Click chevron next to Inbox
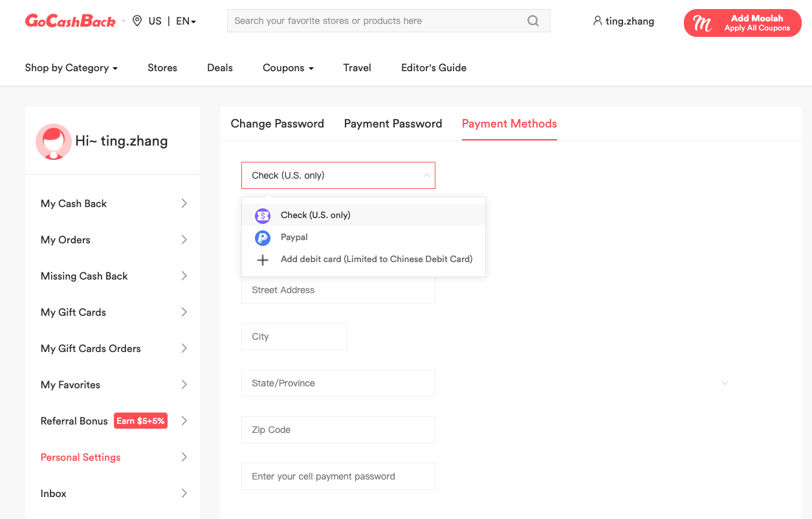812x519 pixels. (184, 493)
